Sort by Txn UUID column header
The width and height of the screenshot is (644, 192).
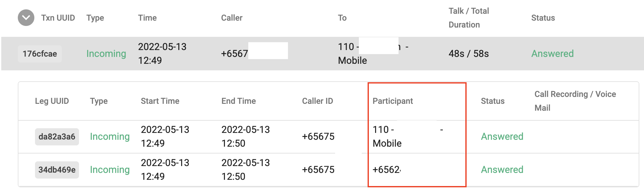[x=58, y=18]
